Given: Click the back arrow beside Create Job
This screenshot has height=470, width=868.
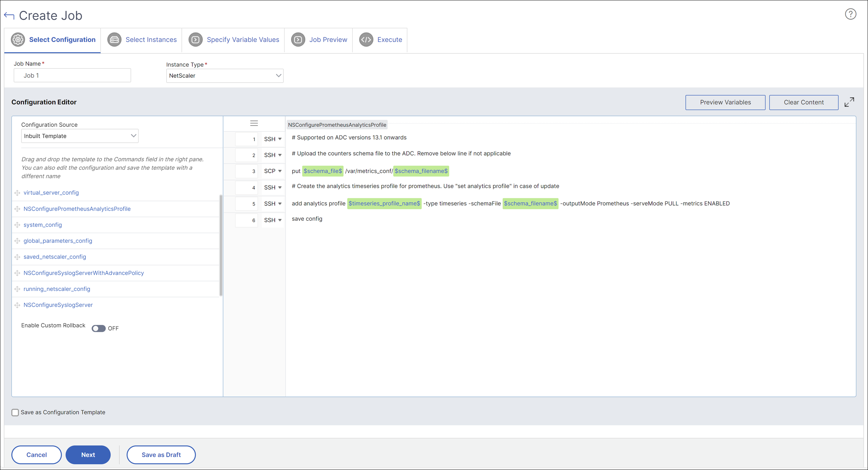Looking at the screenshot, I should click(x=9, y=16).
